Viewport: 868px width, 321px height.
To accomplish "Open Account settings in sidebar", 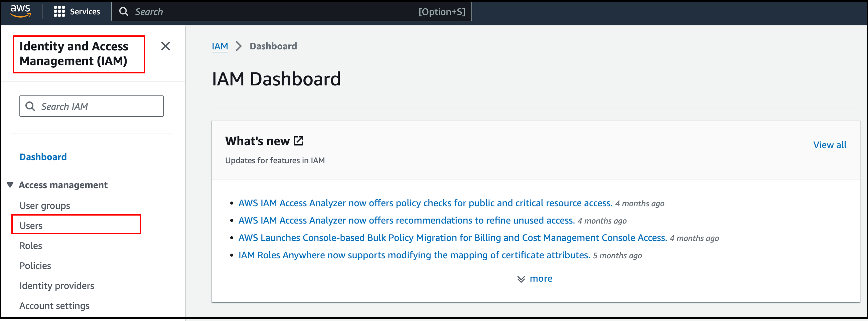I will [x=54, y=306].
